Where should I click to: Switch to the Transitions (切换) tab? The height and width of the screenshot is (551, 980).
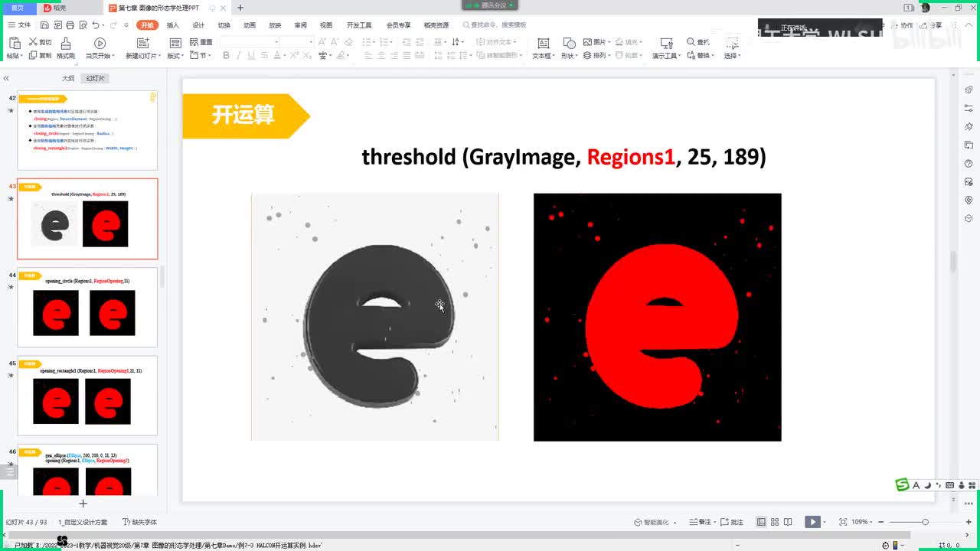pos(224,24)
